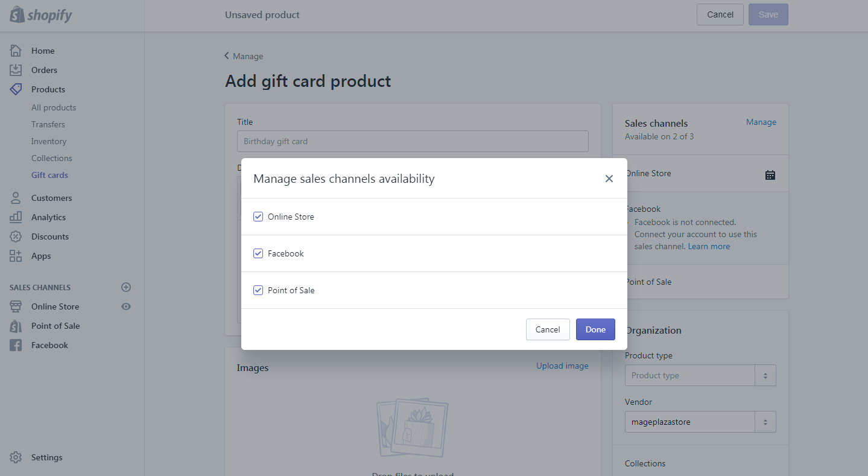Screen dimensions: 868x476
Task: Open Settings gear icon
Action: pos(16,457)
